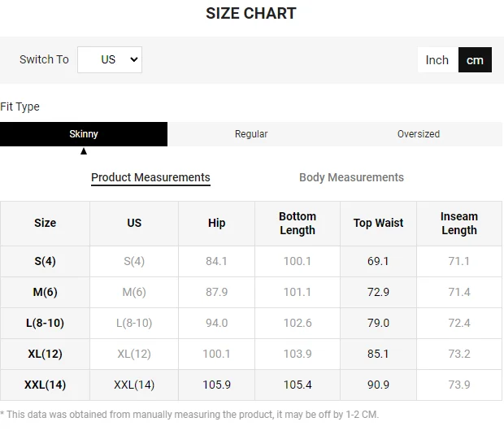The image size is (504, 435).
Task: Select cm measurement unit
Action: tap(475, 59)
